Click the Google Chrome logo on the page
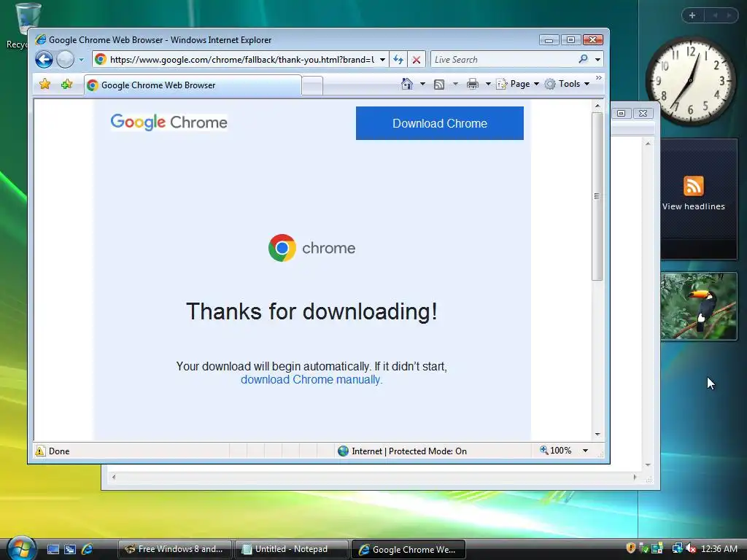Screen dimensions: 747x560 click(x=169, y=122)
